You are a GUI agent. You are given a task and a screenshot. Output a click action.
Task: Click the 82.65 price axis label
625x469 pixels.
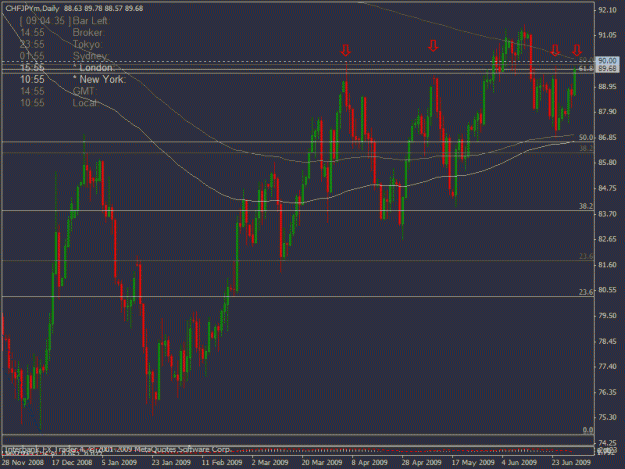tap(607, 239)
